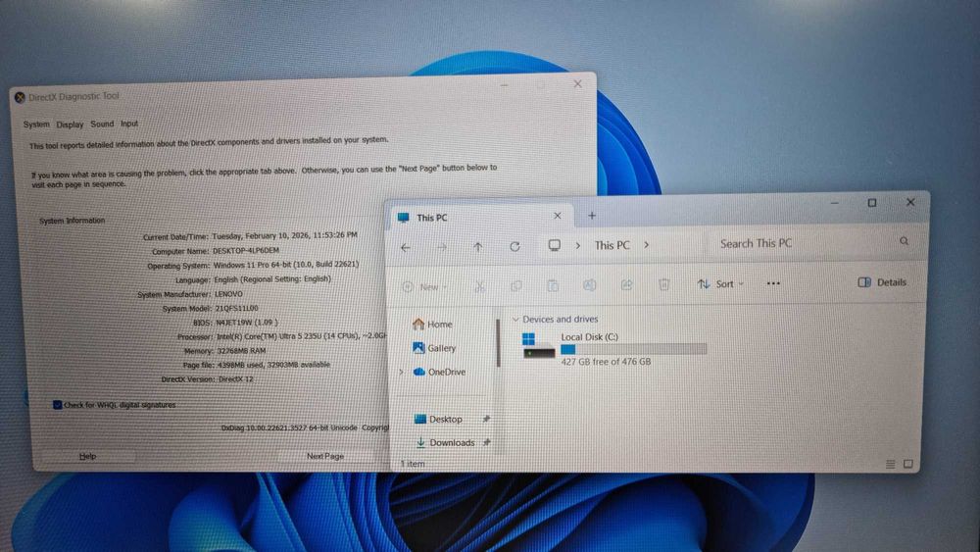This screenshot has height=552, width=980.
Task: Click the Copy icon in toolbar
Action: pos(516,285)
